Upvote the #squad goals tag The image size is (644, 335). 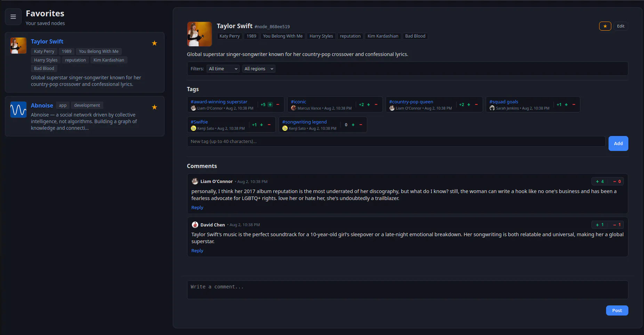[566, 105]
